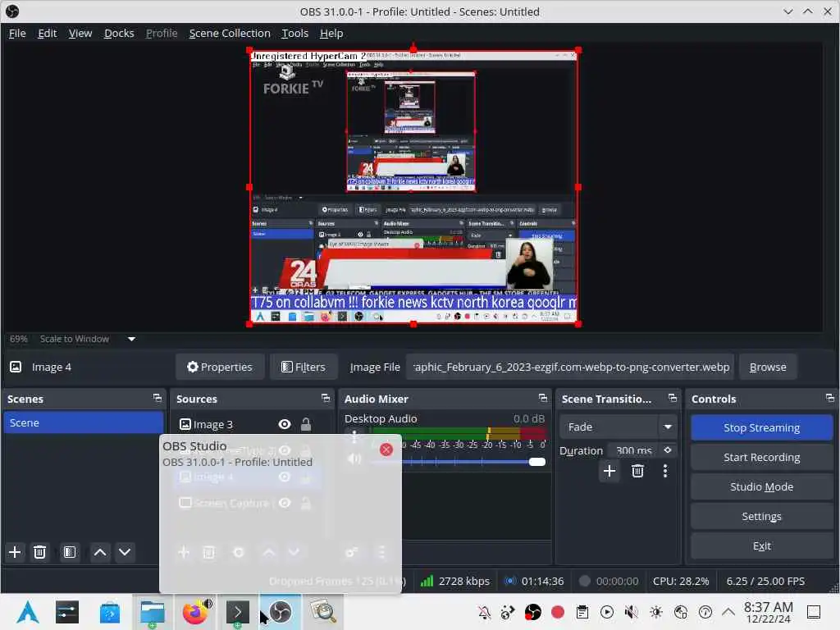Pop out the Controls dock

[x=830, y=398]
